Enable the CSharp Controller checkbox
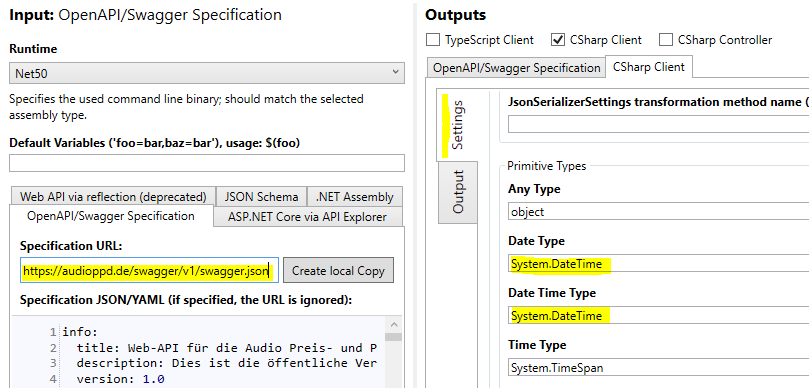This screenshot has height=388, width=809. [666, 40]
